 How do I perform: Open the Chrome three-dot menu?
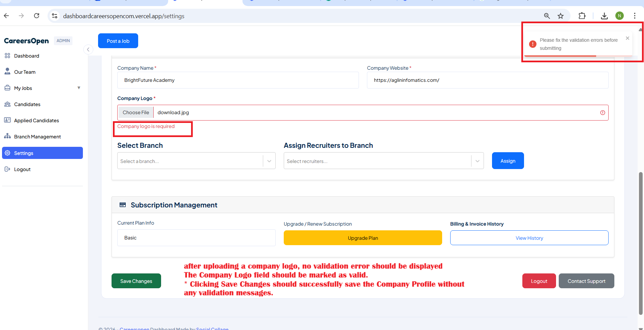pyautogui.click(x=634, y=16)
